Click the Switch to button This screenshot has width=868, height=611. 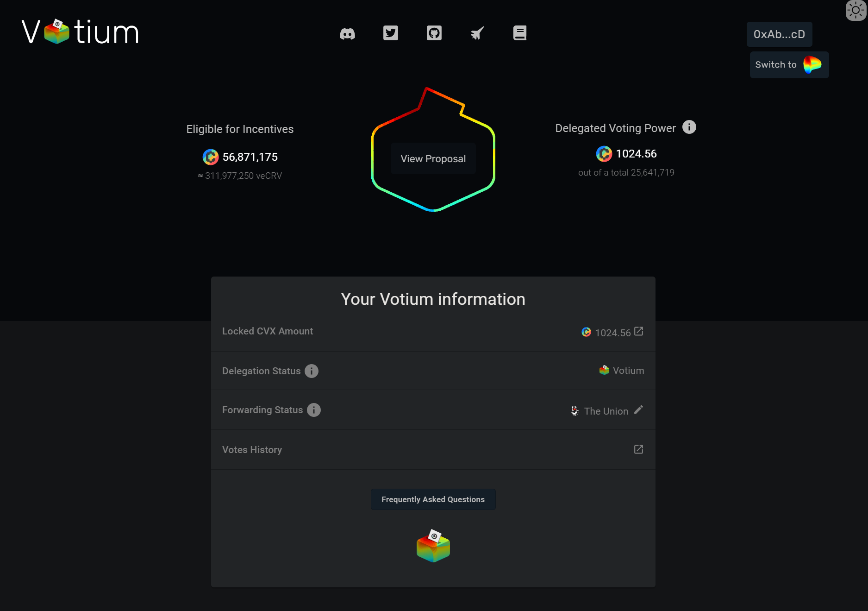(789, 65)
